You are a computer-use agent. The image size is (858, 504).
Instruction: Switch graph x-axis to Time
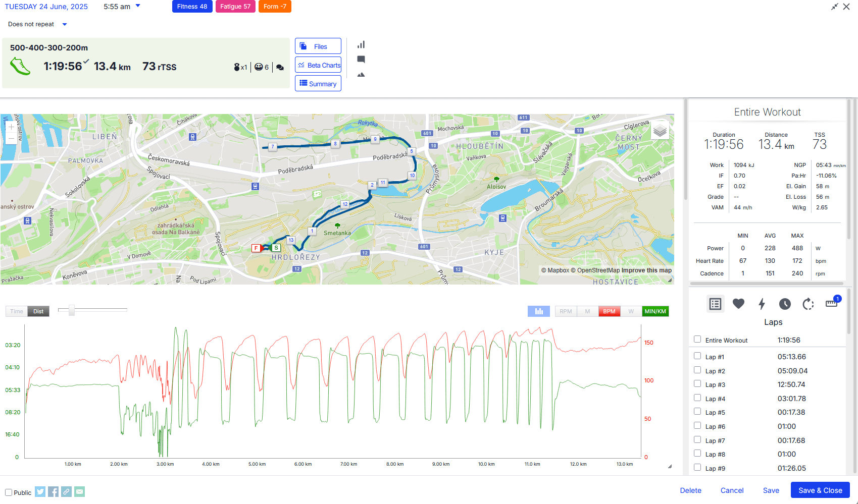(x=17, y=311)
